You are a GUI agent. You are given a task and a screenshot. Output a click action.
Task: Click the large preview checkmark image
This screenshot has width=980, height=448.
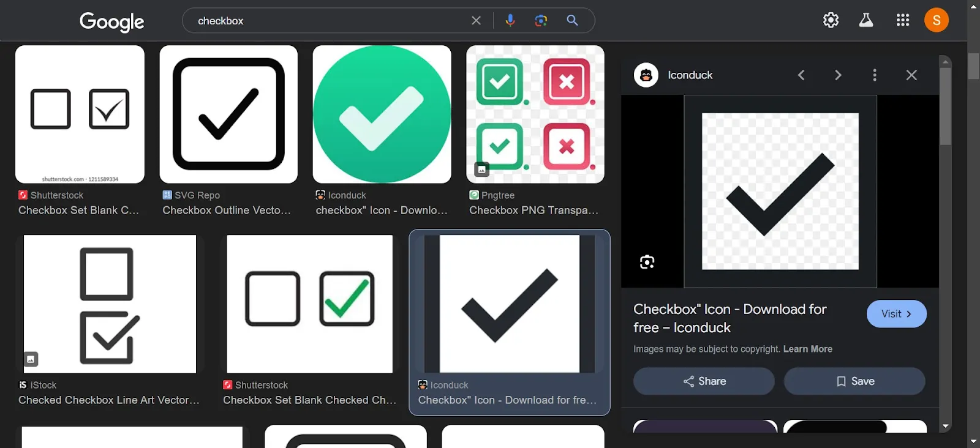(x=780, y=191)
